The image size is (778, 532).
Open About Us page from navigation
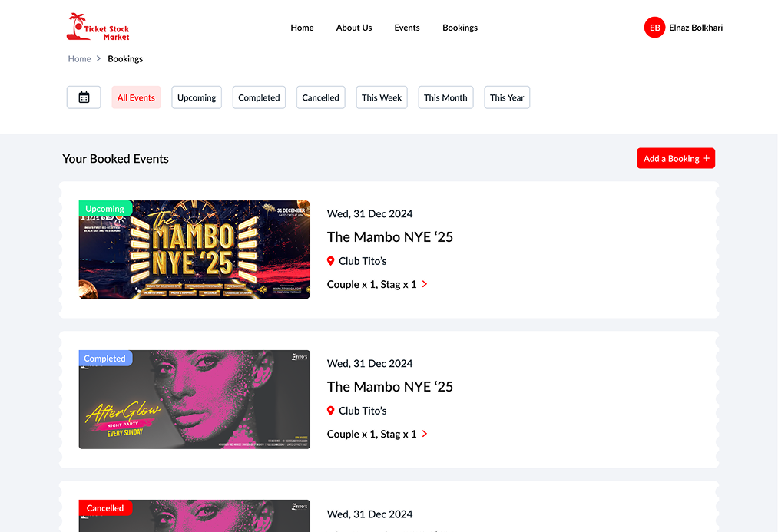coord(354,28)
